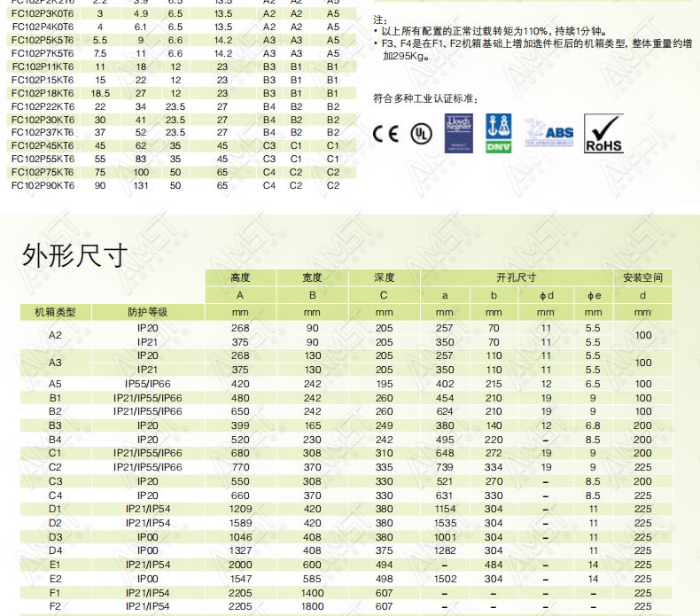Select model name FC102P3K0T6
The height and width of the screenshot is (616, 700).
click(43, 14)
